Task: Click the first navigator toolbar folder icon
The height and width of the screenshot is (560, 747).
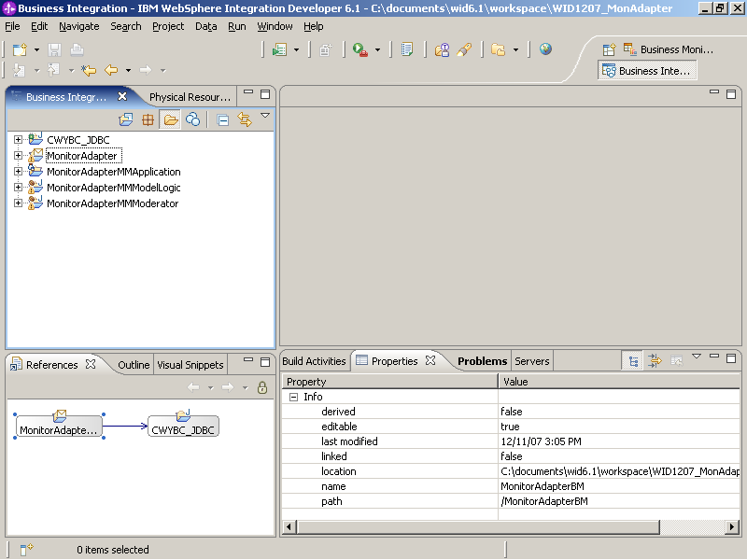Action: (x=126, y=120)
